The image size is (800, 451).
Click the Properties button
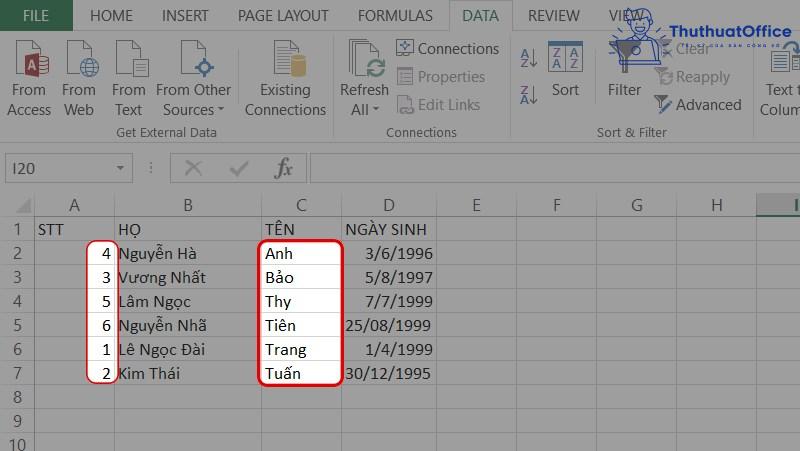tap(441, 77)
